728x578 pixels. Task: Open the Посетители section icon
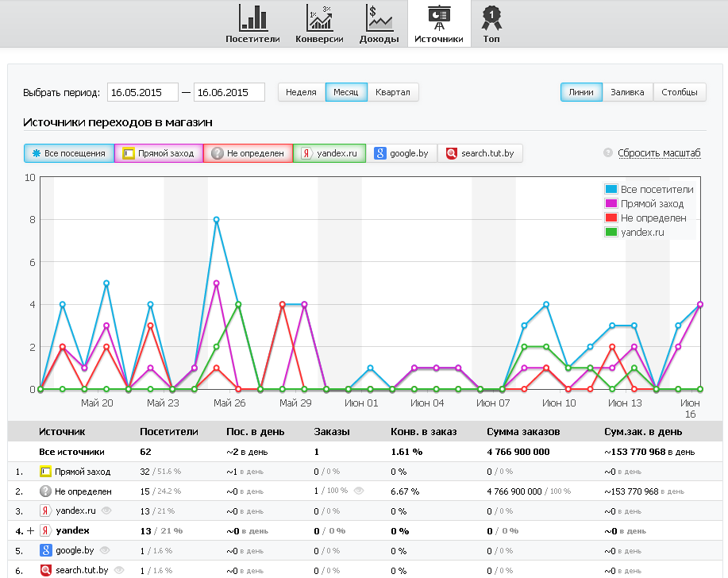[253, 17]
